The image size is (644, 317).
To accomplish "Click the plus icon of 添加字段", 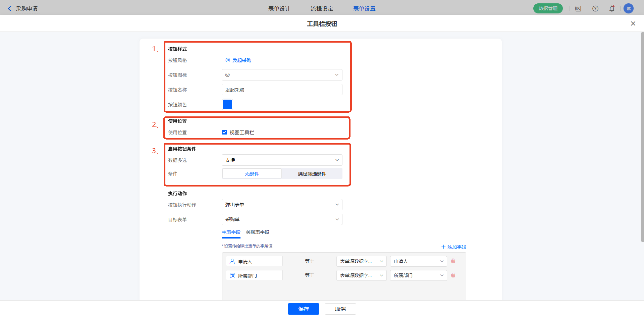I will click(443, 247).
